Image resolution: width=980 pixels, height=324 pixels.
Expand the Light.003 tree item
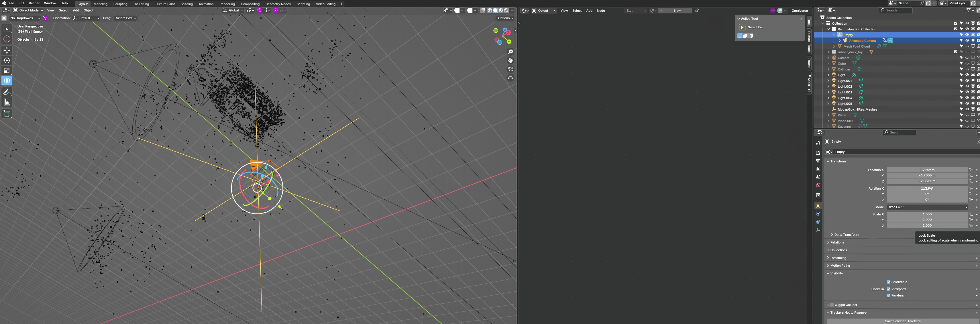click(828, 92)
